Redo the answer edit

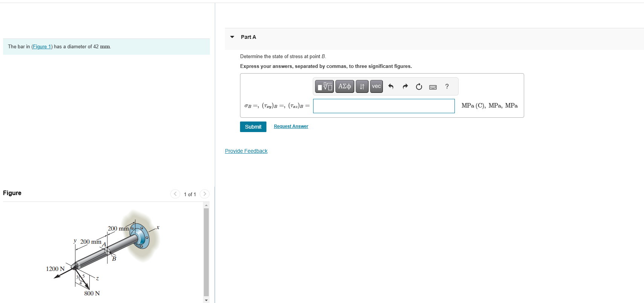tap(405, 86)
